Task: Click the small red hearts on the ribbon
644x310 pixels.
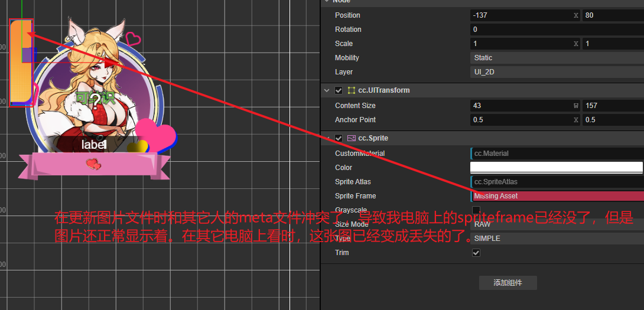Action: click(93, 164)
